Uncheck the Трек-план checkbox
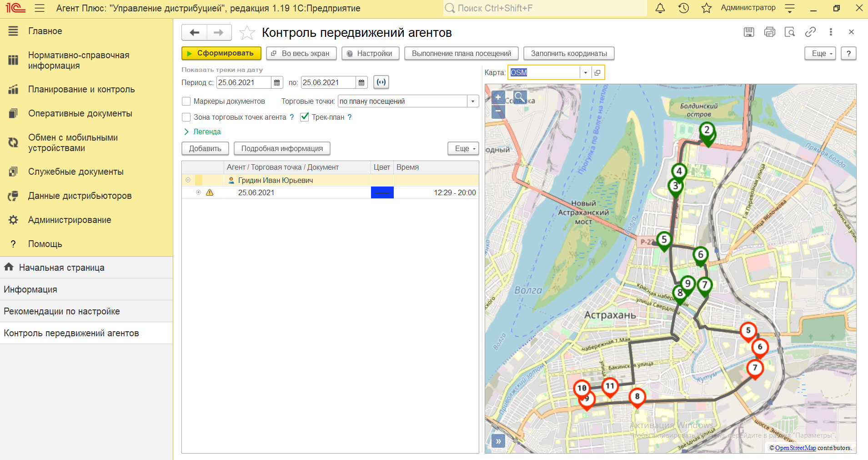868x460 pixels. (305, 117)
